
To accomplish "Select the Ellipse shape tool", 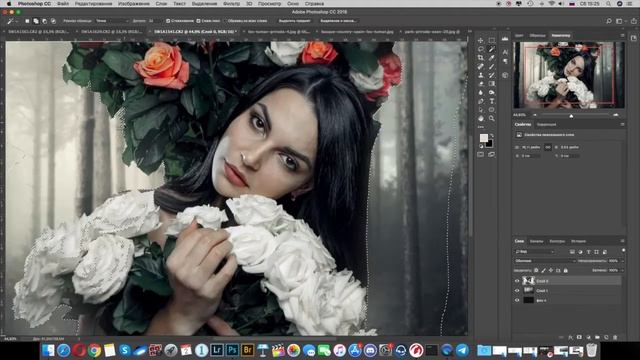I will tap(492, 109).
